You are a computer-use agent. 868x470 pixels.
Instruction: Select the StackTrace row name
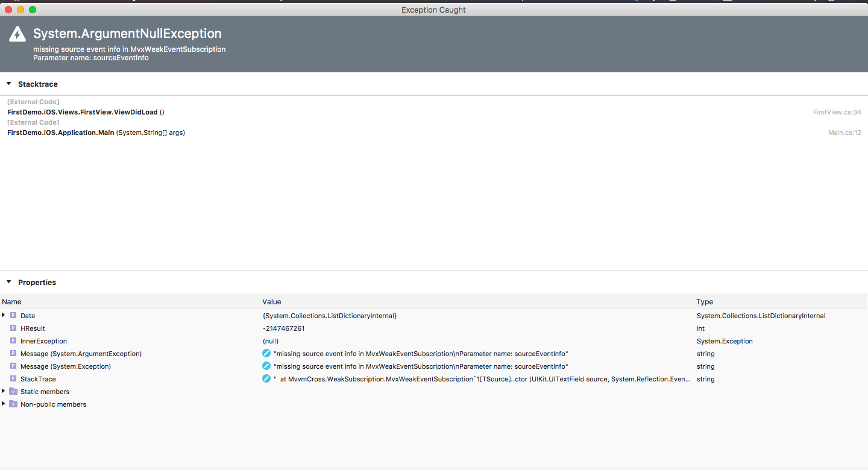(x=38, y=379)
